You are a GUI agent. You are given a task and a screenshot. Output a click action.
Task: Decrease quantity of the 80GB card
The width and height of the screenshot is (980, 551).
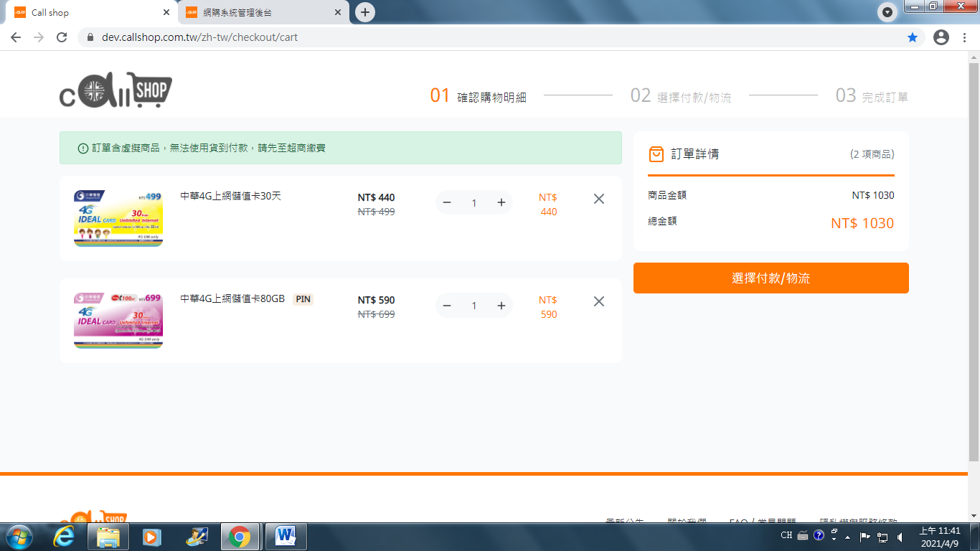(447, 306)
